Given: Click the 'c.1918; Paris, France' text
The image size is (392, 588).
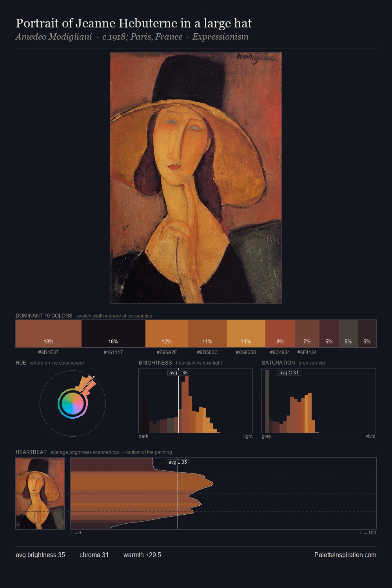Looking at the screenshot, I should pyautogui.click(x=142, y=37).
